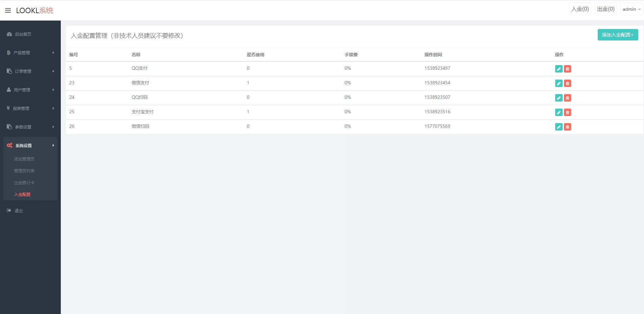
Task: Click the 入金(0) button in header
Action: [580, 9]
